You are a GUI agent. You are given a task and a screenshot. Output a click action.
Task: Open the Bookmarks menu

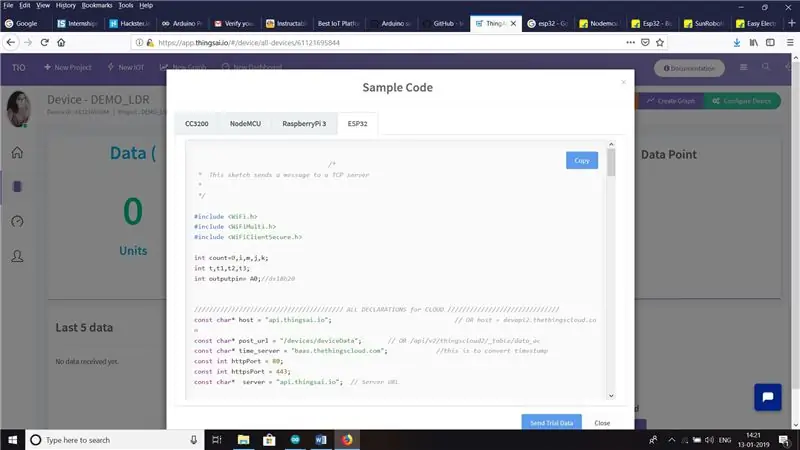(x=97, y=5)
